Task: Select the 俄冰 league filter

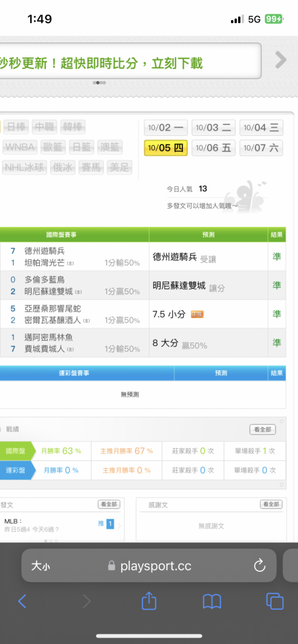Action: (x=63, y=167)
